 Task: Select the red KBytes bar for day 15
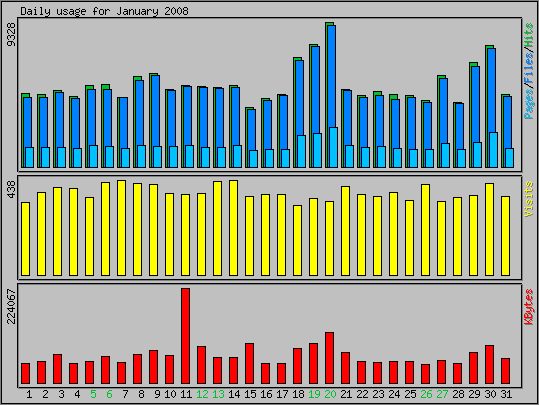click(250, 363)
